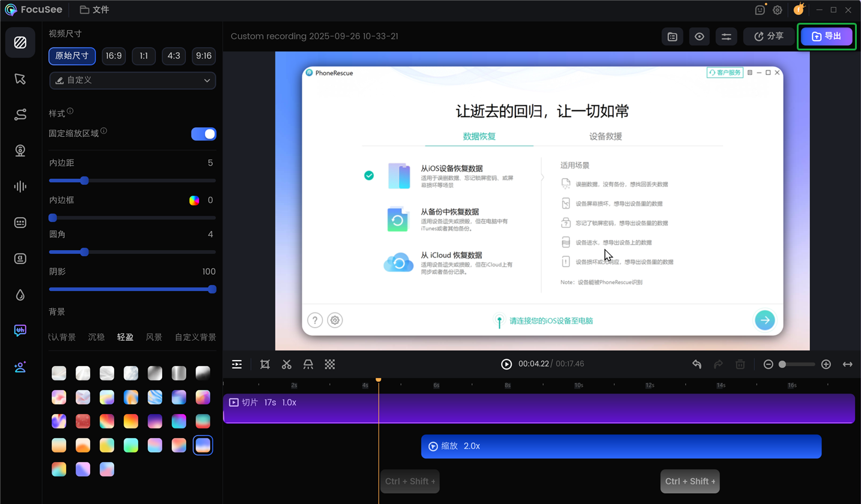The image size is (861, 504).
Task: Click the green next arrow in PhoneRescue
Action: point(764,320)
